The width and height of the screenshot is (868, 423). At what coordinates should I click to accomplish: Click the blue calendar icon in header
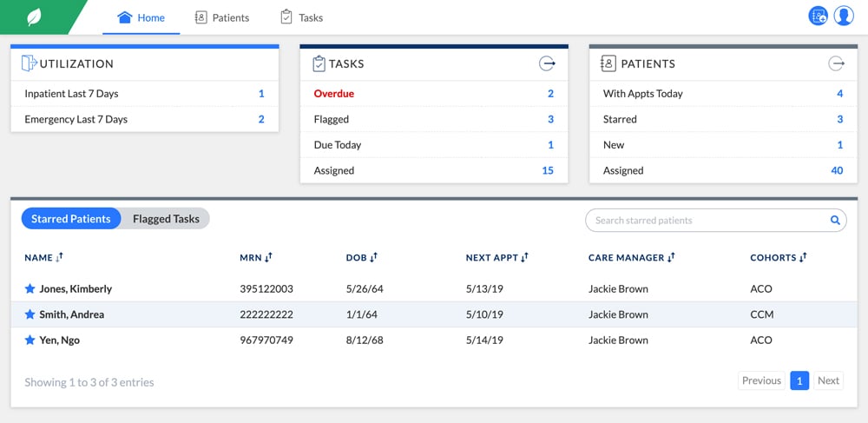coord(818,16)
